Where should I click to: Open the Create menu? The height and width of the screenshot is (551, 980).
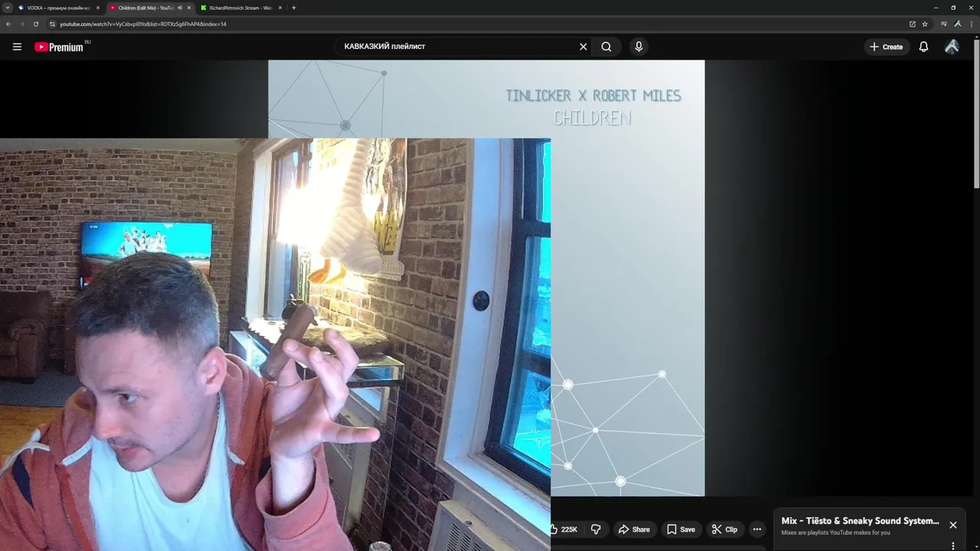tap(887, 47)
